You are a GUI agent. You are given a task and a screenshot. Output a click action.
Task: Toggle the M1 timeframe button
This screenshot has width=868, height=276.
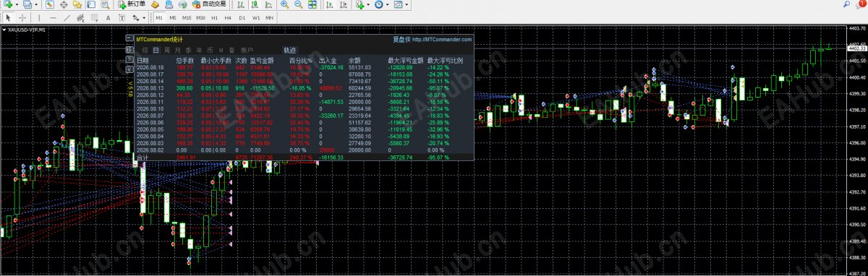(x=159, y=17)
